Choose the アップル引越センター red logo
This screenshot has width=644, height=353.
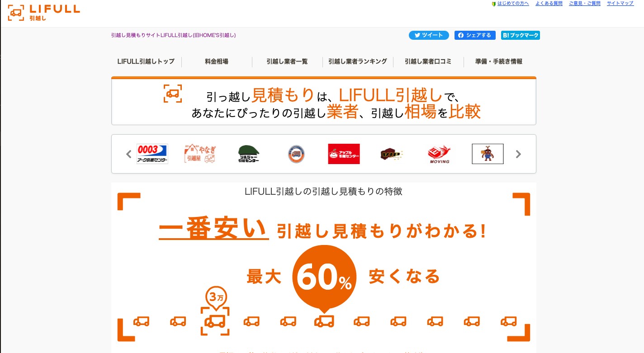pyautogui.click(x=344, y=154)
